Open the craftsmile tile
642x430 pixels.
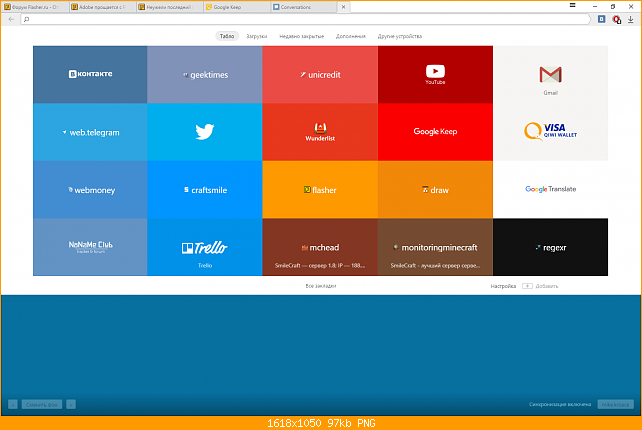205,190
